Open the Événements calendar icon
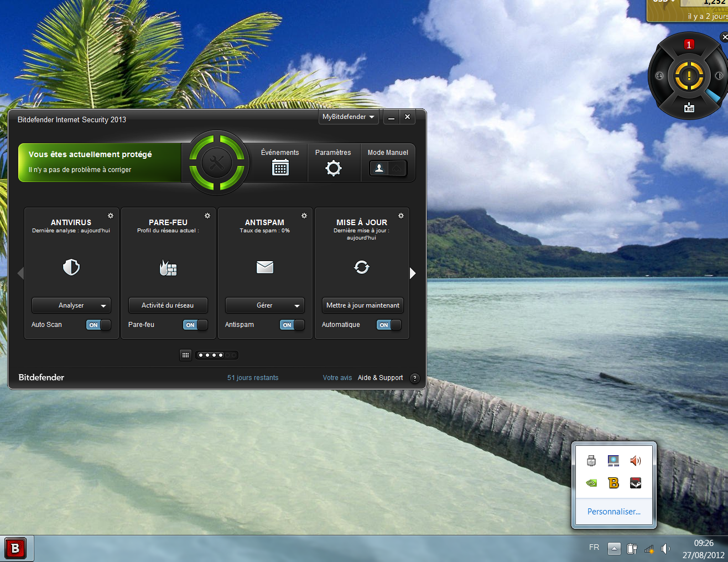 coord(280,168)
